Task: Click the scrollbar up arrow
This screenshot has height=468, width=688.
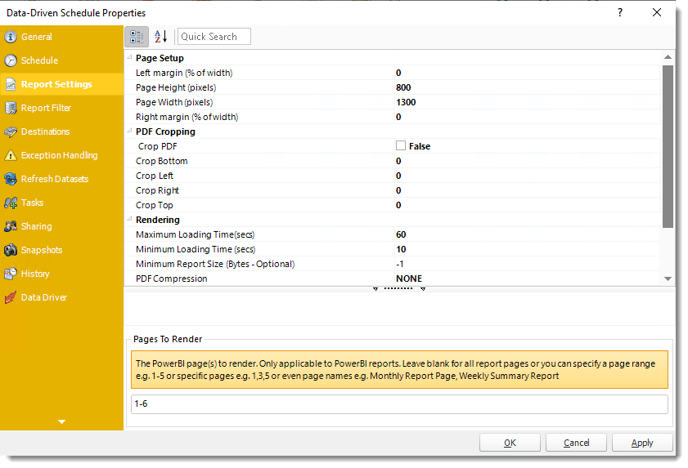Action: click(x=667, y=57)
